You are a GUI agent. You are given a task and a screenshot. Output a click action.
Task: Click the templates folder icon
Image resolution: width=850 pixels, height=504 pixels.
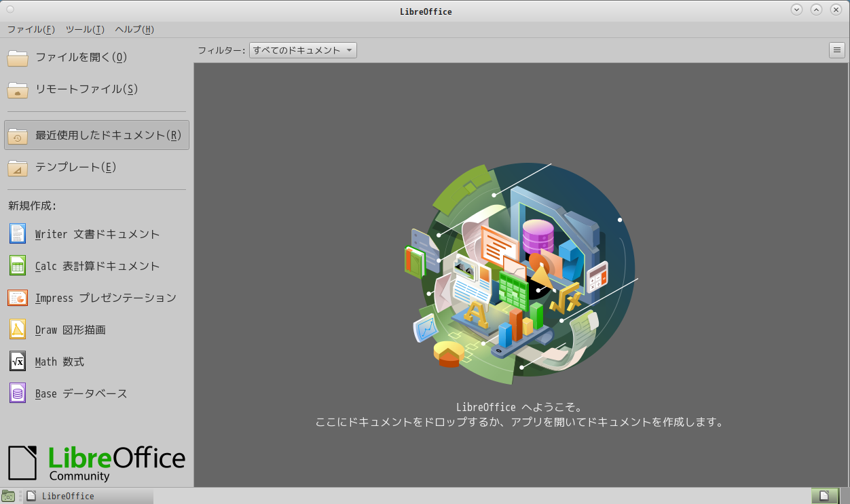pos(18,168)
